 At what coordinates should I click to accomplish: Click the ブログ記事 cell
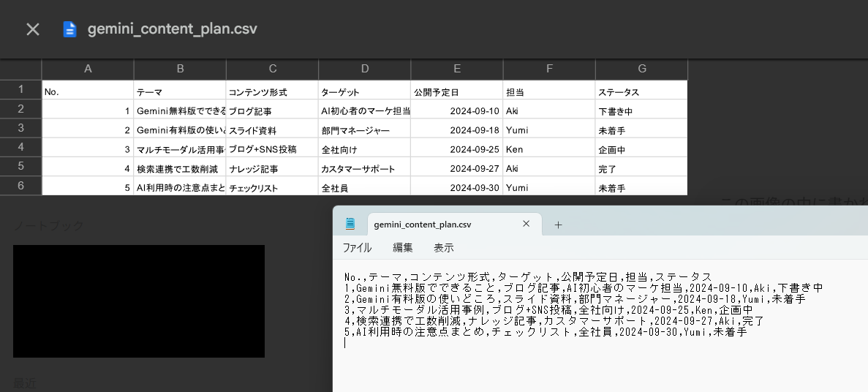(272, 110)
